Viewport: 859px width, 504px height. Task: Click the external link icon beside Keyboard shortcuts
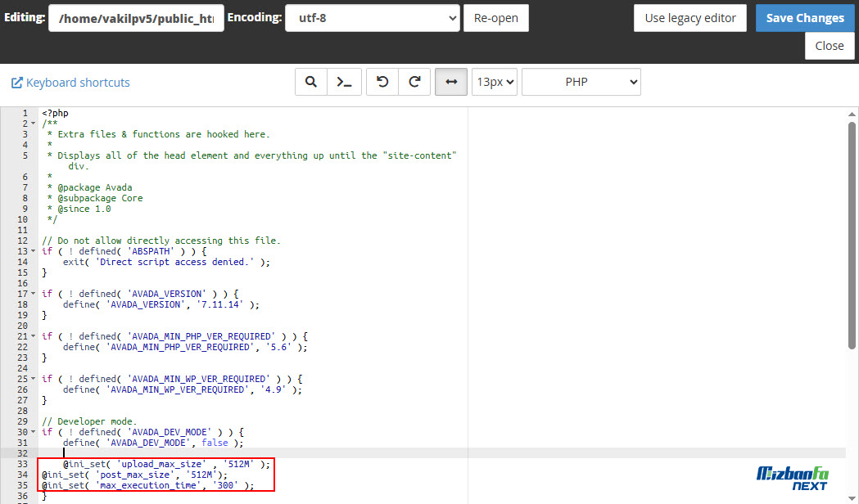[x=17, y=83]
